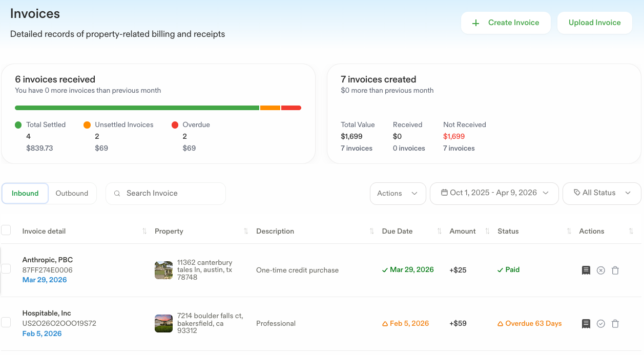644x355 pixels.
Task: Click the 6 invoices received heading
Action: (55, 79)
